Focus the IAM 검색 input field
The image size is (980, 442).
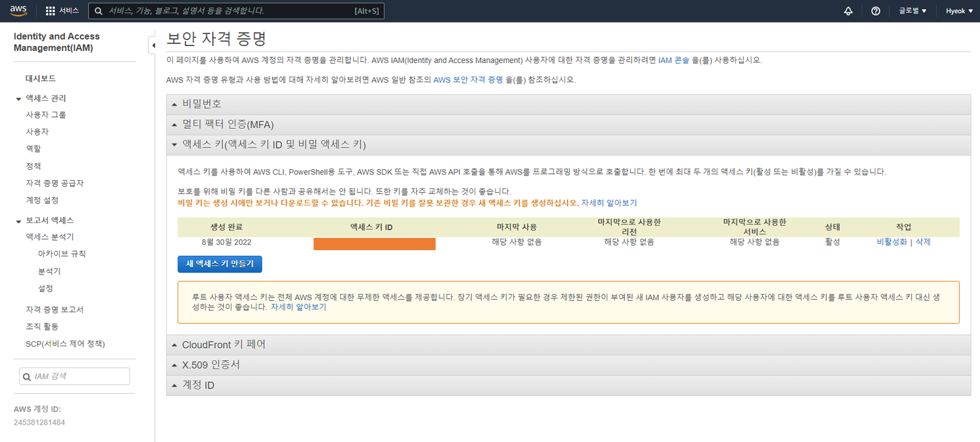pos(74,376)
